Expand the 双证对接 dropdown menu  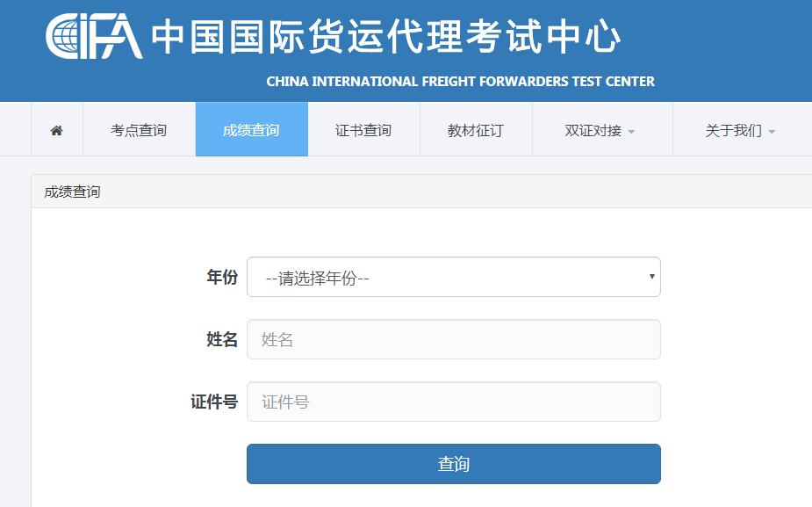click(x=601, y=130)
